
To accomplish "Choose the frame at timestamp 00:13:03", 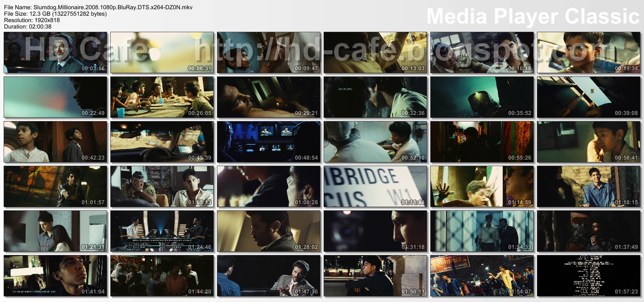I will (376, 53).
